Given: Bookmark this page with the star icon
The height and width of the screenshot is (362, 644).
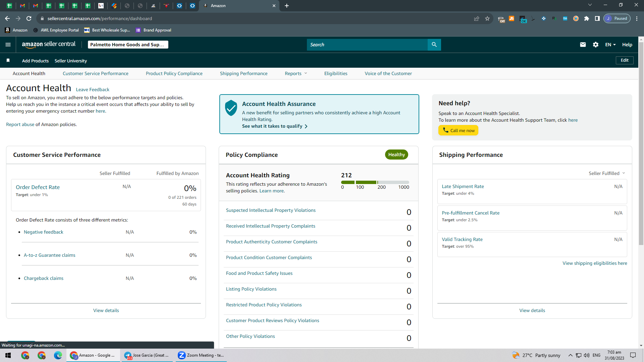Looking at the screenshot, I should tap(487, 18).
